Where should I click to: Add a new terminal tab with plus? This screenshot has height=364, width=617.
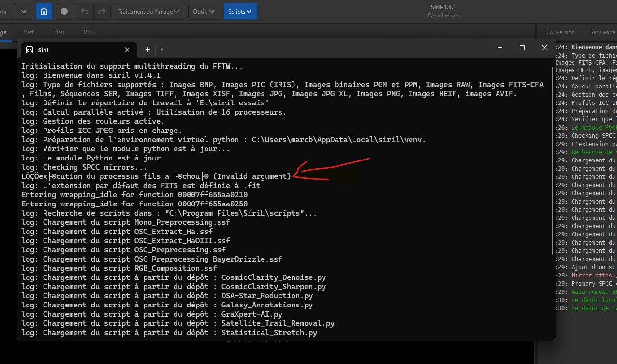point(148,49)
